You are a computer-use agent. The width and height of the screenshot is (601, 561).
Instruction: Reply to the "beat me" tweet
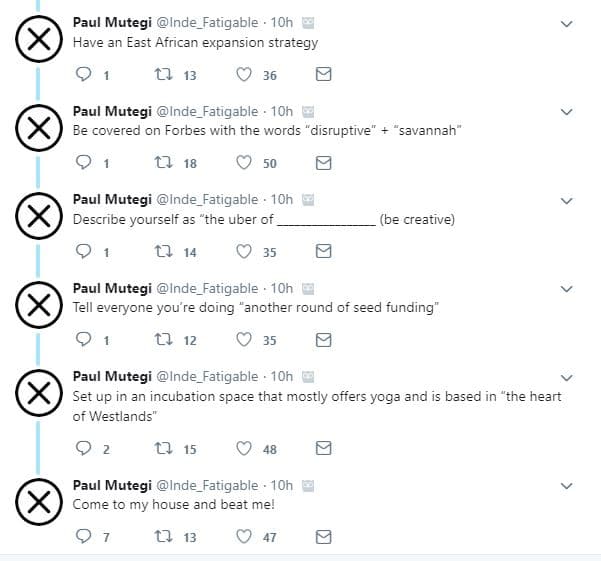[x=84, y=537]
